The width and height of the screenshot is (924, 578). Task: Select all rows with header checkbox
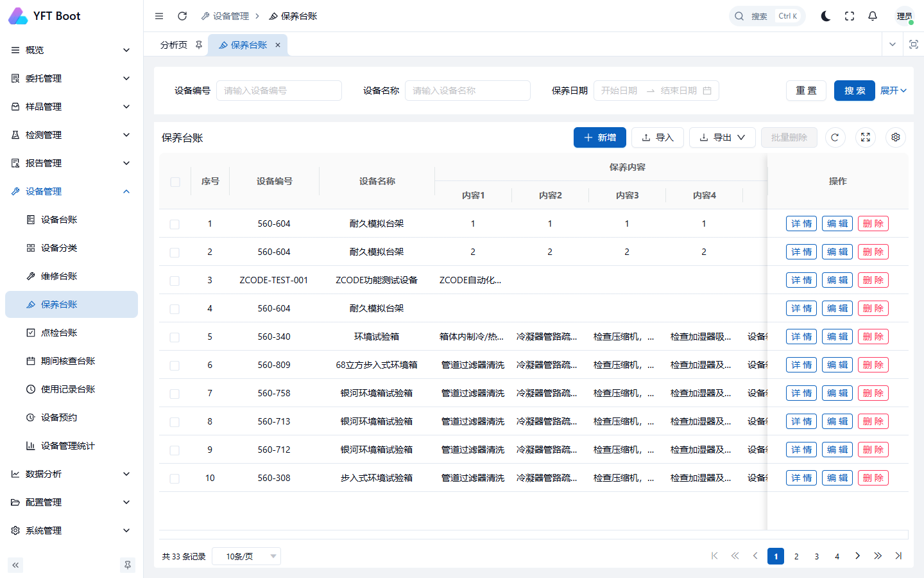pos(175,182)
